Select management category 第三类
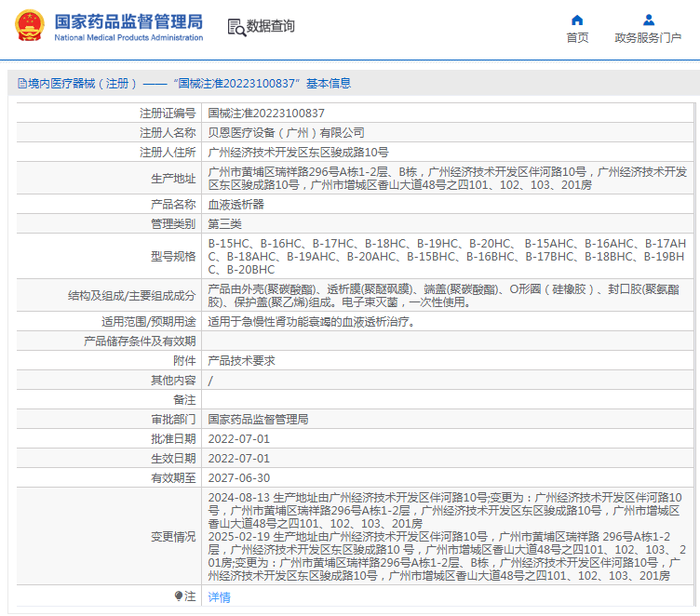Image resolution: width=700 pixels, height=616 pixels. (x=224, y=224)
